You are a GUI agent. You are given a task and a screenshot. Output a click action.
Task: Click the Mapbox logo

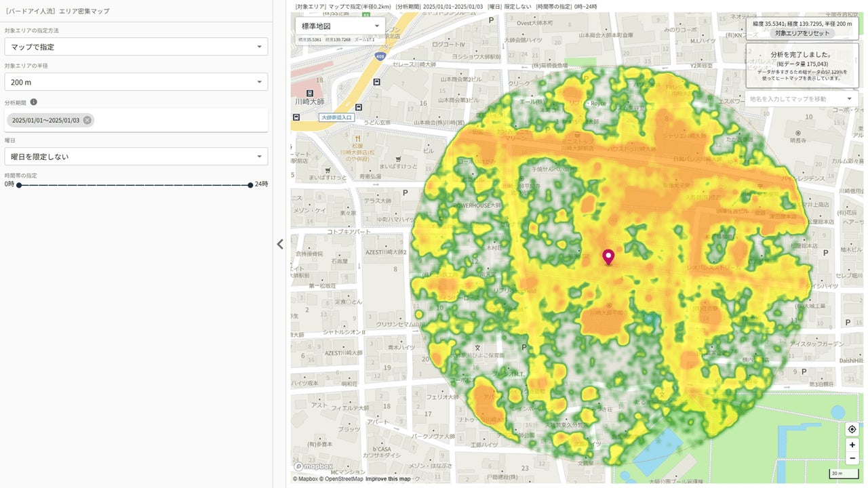[313, 466]
